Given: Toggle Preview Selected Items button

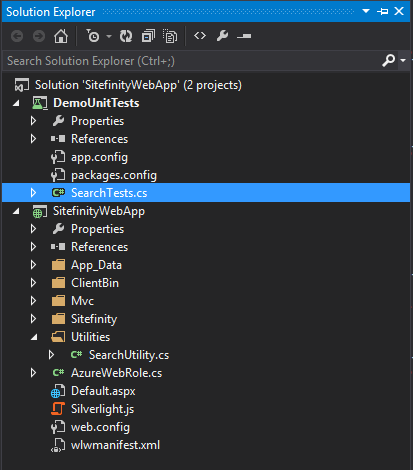Looking at the screenshot, I should [244, 36].
